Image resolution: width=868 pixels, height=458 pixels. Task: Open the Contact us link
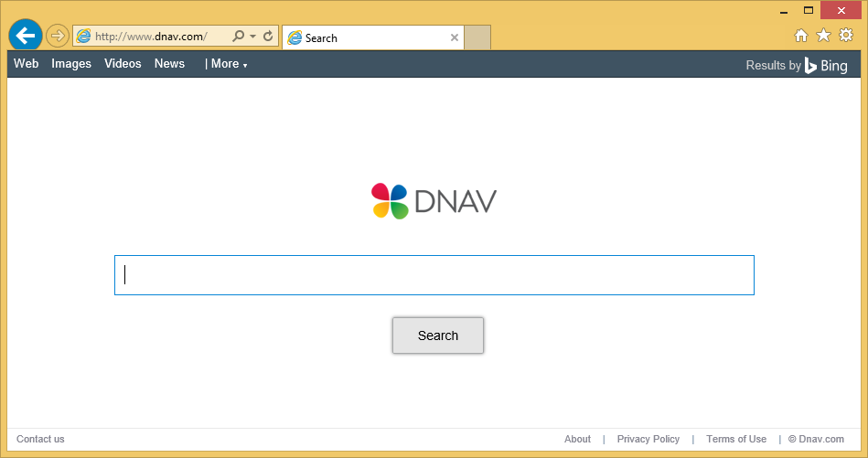[40, 439]
